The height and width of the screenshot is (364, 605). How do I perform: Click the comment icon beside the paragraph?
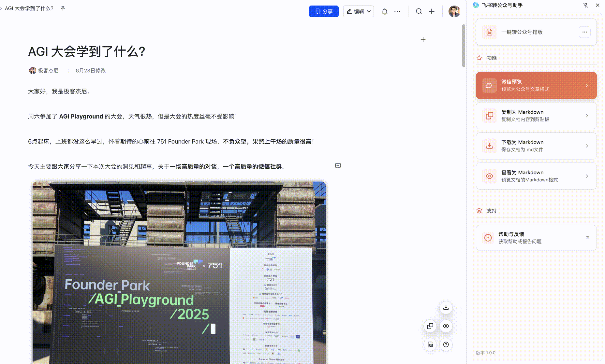[338, 166]
